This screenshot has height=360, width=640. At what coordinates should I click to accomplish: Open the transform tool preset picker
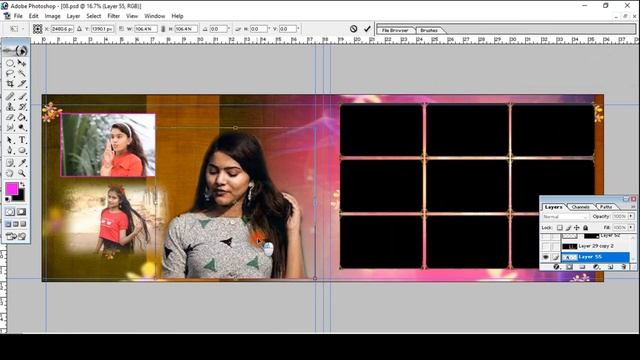click(17, 29)
